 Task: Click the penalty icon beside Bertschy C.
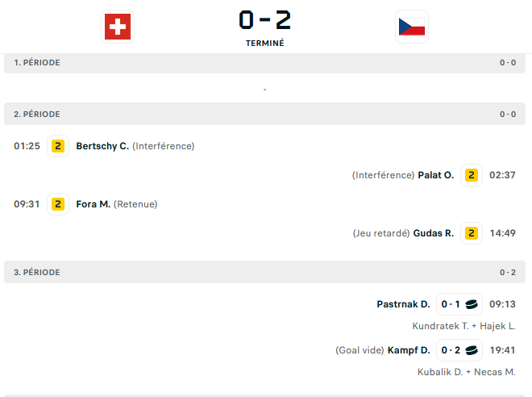click(x=58, y=146)
